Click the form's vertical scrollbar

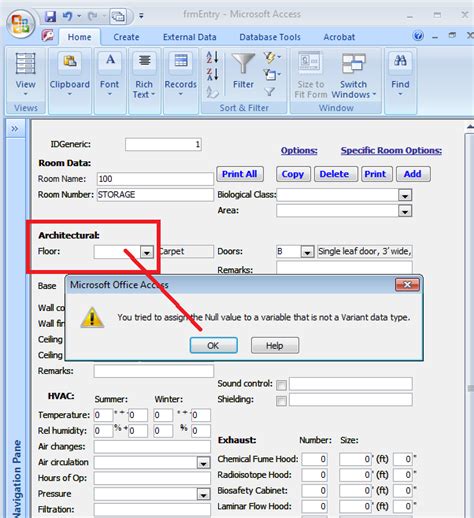point(469,320)
